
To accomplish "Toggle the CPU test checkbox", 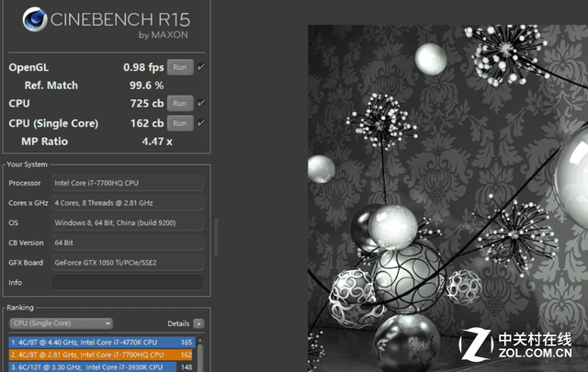I will [x=201, y=103].
